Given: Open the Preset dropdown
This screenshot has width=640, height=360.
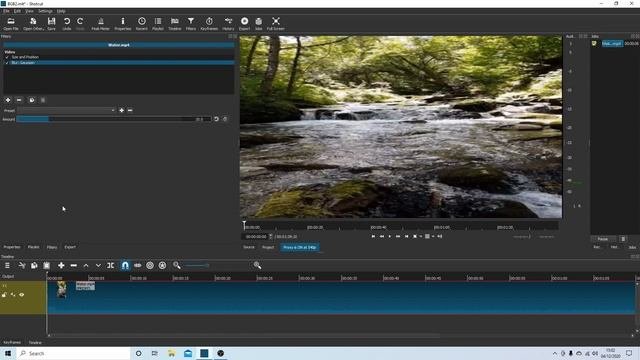Looking at the screenshot, I should [67, 110].
